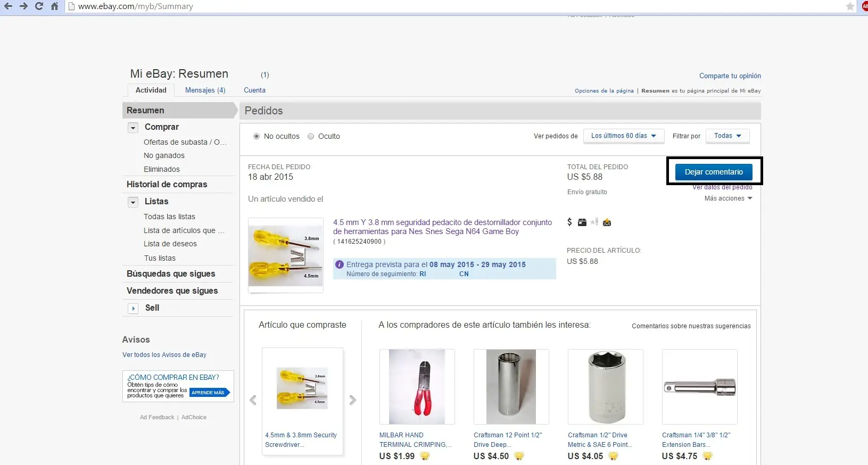Click the order's screwdriver product thumbnail

286,255
